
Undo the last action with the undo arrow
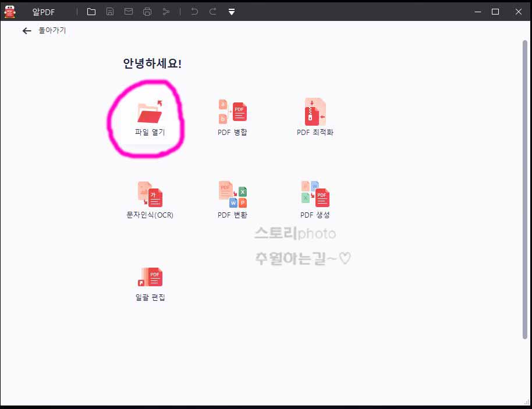194,11
